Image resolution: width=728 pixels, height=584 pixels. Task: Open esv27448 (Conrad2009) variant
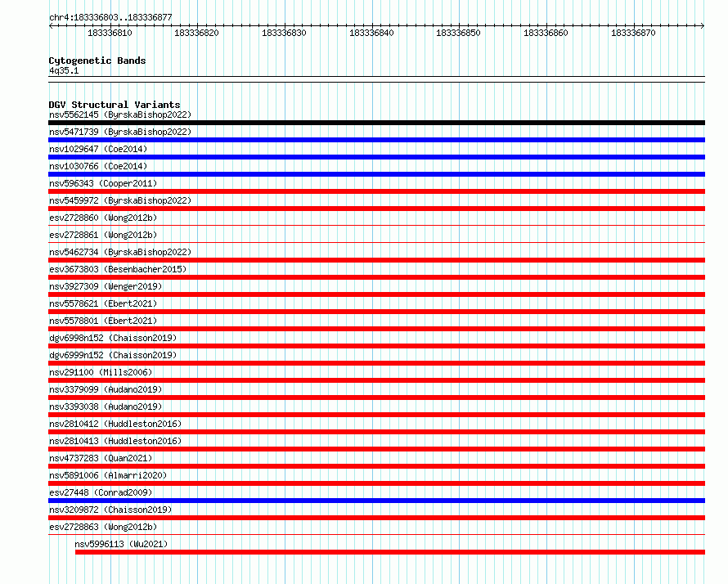coord(101,492)
